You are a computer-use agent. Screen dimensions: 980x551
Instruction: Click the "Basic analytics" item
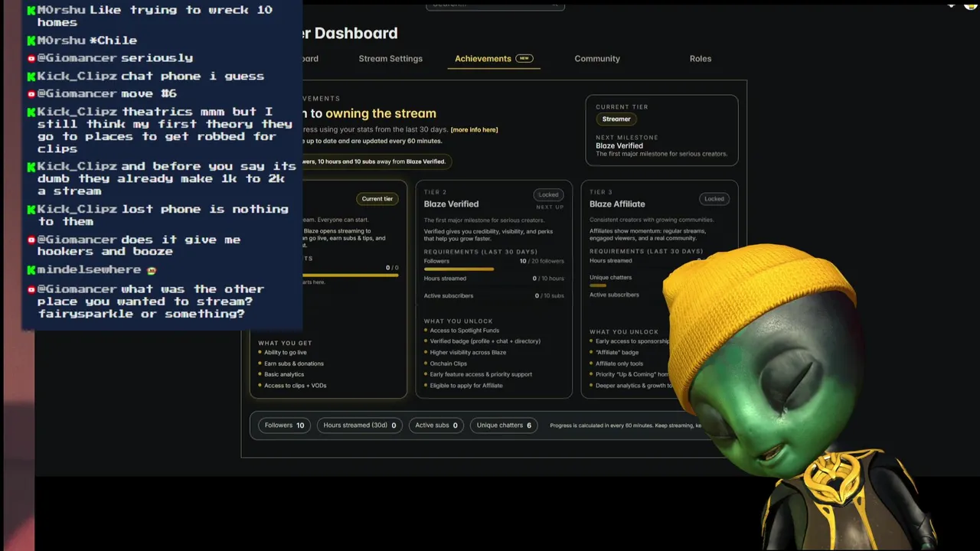[x=284, y=375]
